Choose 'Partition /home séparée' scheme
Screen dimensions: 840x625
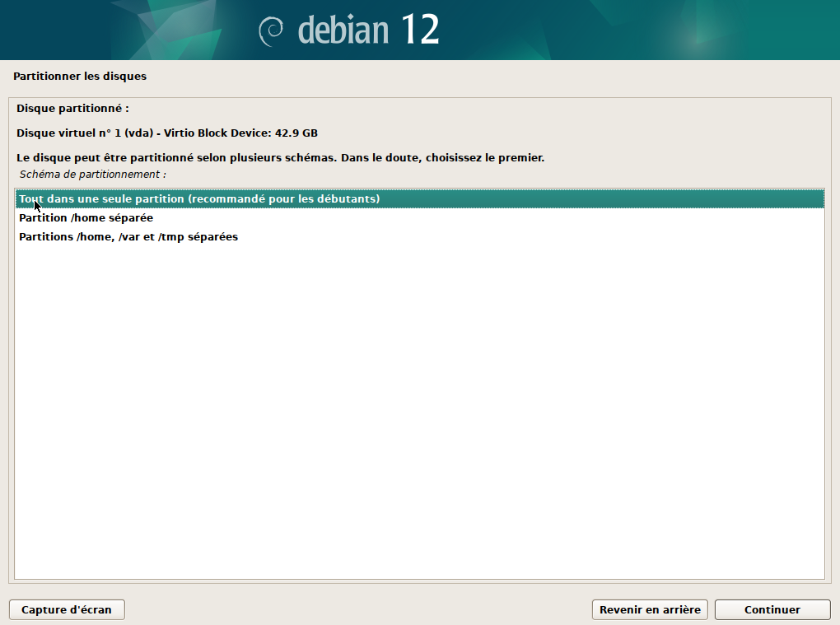(419, 218)
